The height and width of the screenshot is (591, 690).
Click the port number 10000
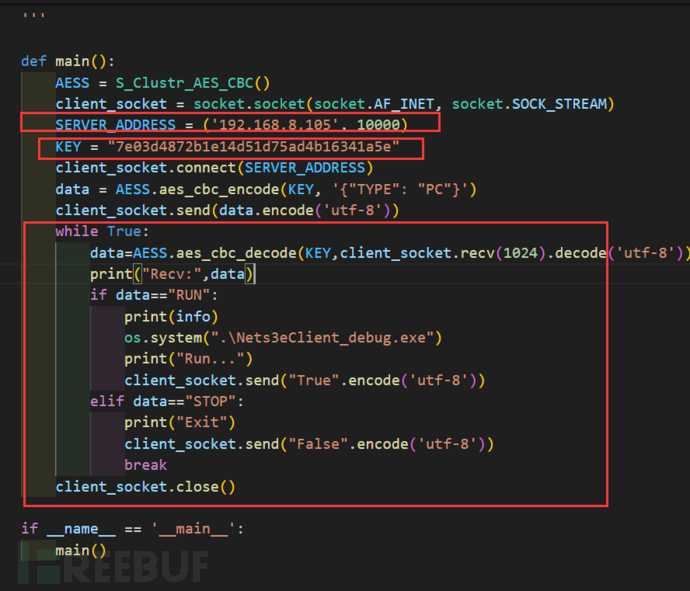[x=378, y=125]
